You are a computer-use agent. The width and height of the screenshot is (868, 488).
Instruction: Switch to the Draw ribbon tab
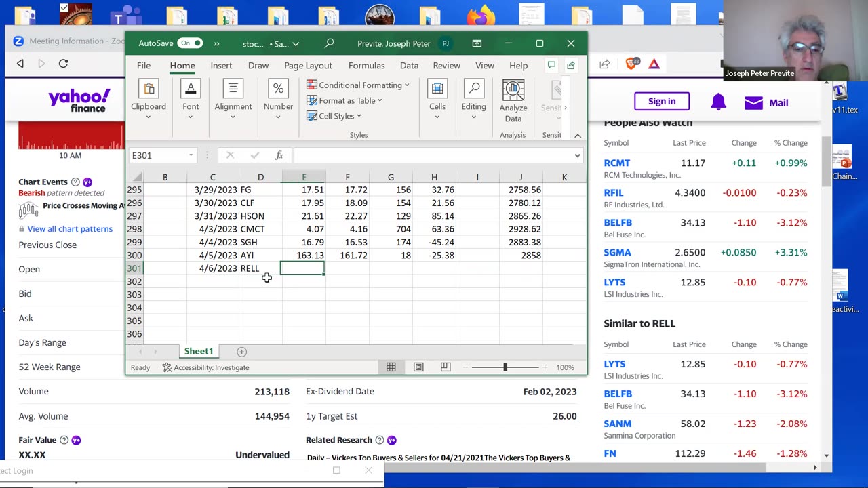tap(258, 66)
